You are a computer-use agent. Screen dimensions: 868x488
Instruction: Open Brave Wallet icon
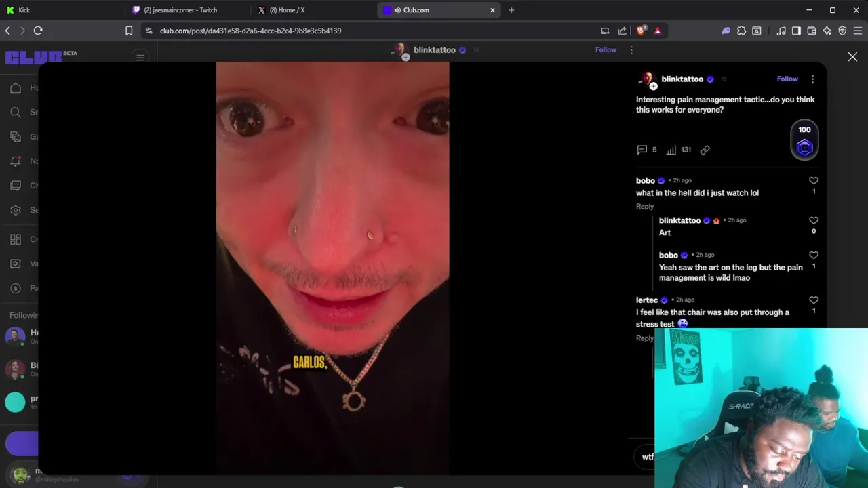tap(812, 30)
